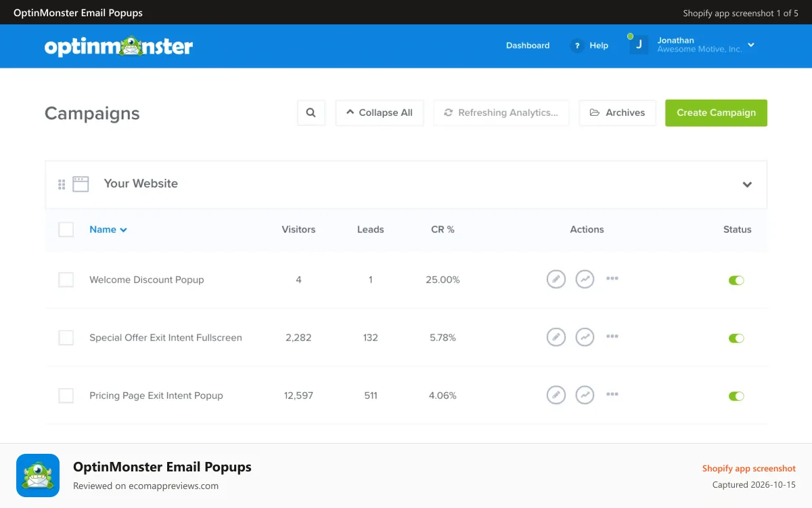
Task: Click the OptinMonster logo
Action: (x=118, y=46)
